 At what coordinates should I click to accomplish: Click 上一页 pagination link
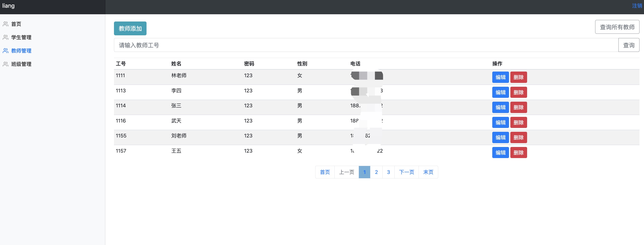pyautogui.click(x=347, y=172)
